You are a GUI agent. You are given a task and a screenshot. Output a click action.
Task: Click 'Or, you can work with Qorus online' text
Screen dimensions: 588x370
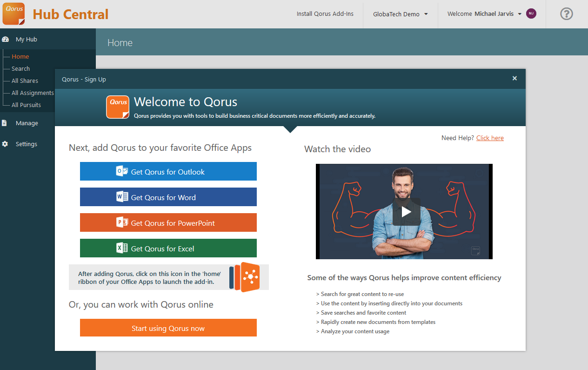coord(141,305)
